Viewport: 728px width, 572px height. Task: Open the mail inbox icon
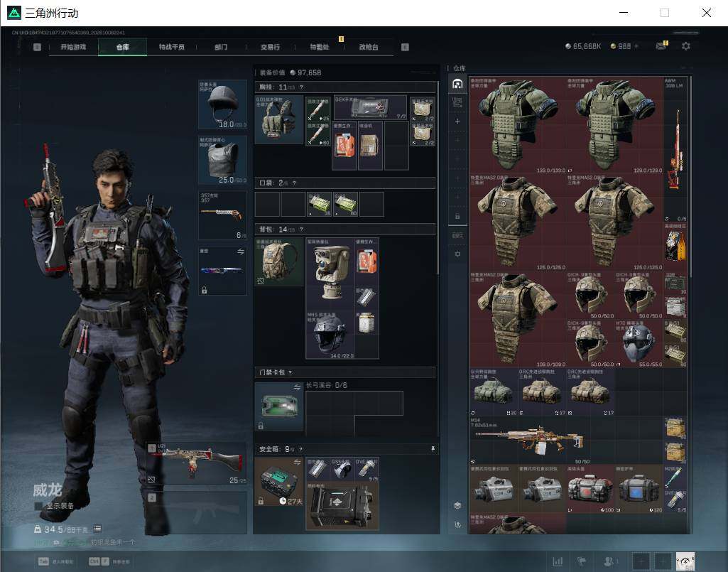[x=661, y=46]
